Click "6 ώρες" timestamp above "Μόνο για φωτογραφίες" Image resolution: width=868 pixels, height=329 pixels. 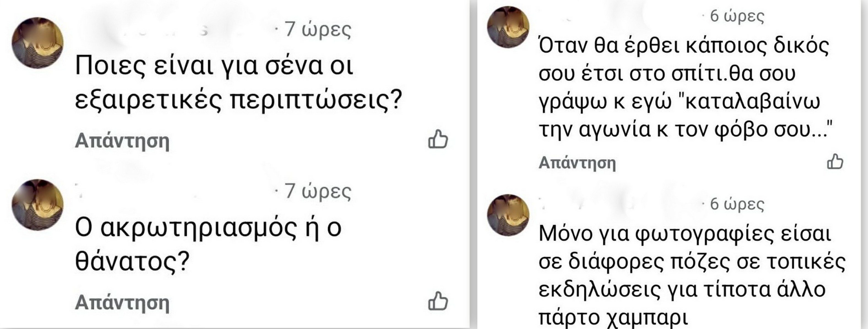point(737,204)
